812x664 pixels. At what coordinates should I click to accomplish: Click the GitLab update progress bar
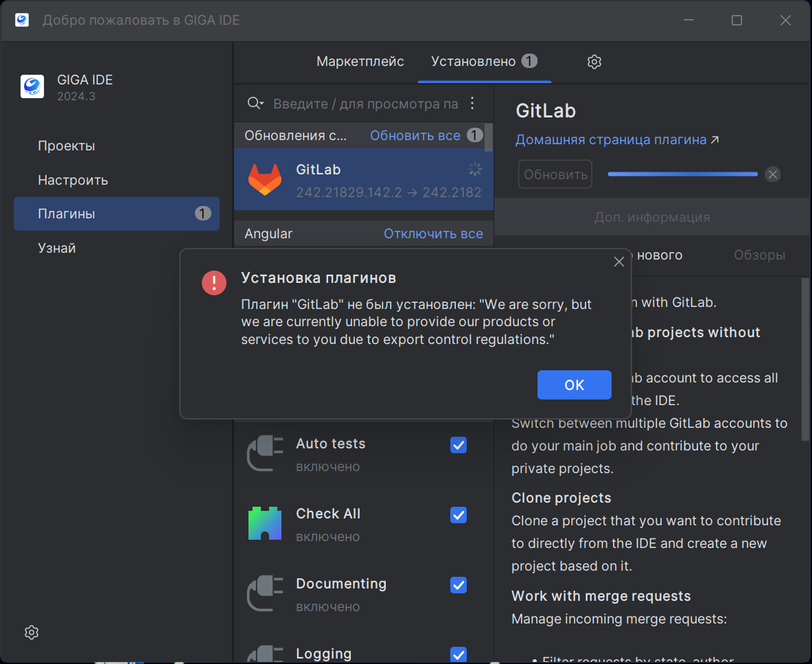pos(682,174)
